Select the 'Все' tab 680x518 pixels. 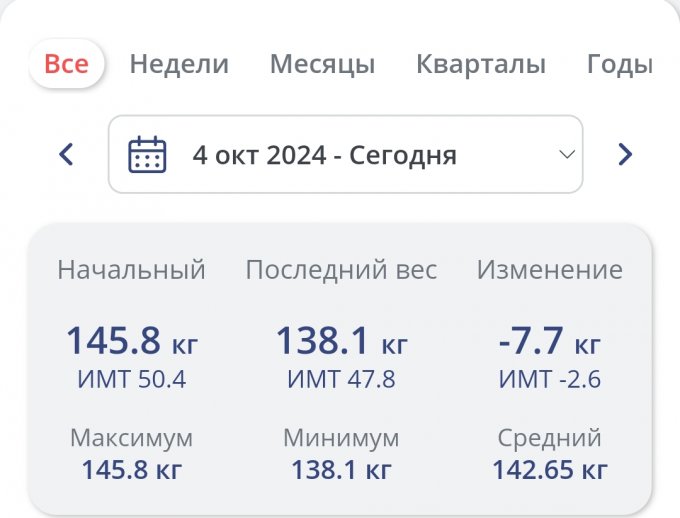coord(66,65)
